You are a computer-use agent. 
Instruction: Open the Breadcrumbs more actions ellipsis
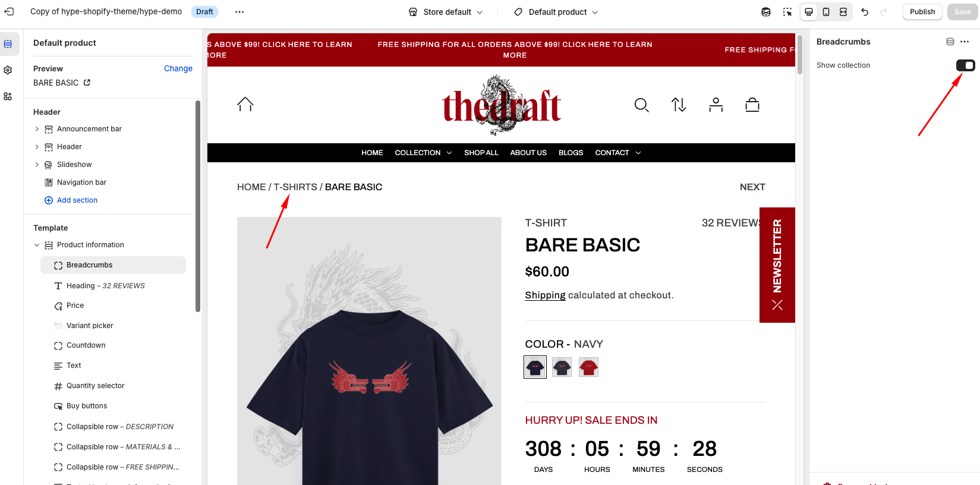click(x=965, y=42)
